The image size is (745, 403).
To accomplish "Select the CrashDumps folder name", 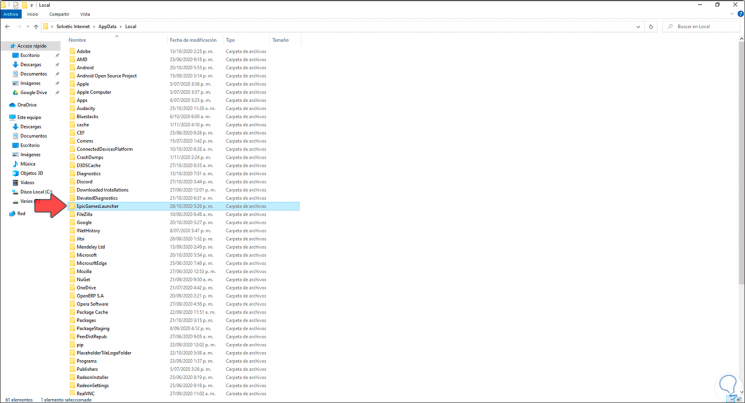I will pos(90,157).
